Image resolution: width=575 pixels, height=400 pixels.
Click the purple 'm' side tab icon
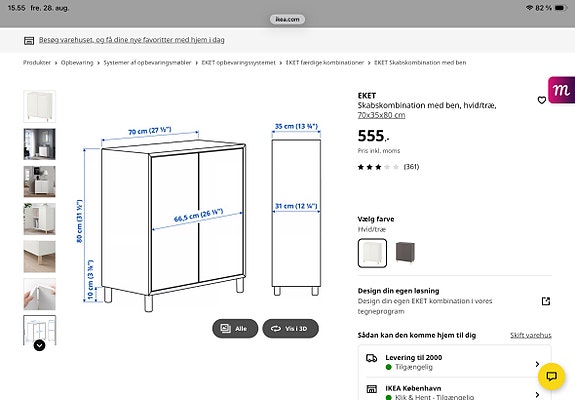pos(561,90)
